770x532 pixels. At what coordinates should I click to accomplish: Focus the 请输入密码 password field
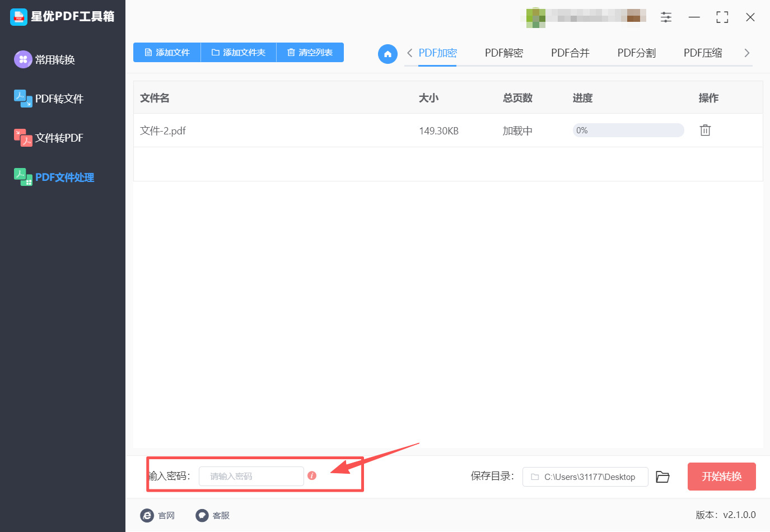(251, 477)
